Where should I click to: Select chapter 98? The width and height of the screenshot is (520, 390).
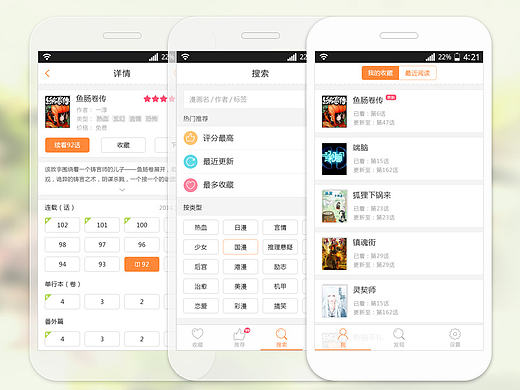pos(62,245)
